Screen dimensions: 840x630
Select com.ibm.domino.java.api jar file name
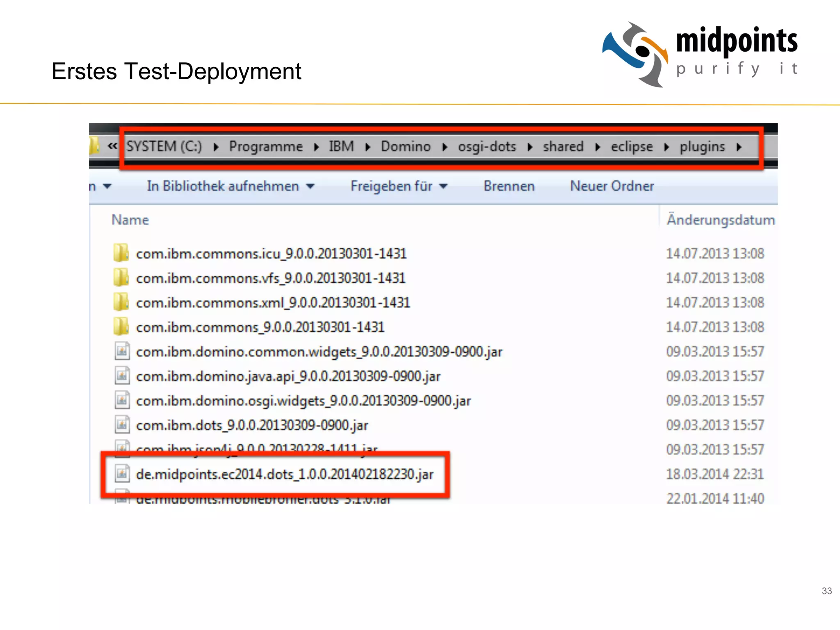288,377
